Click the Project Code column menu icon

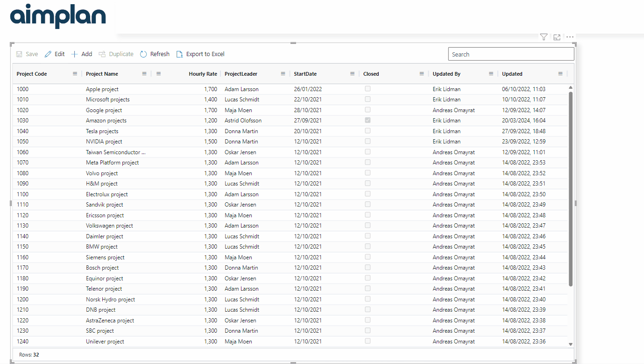click(75, 73)
